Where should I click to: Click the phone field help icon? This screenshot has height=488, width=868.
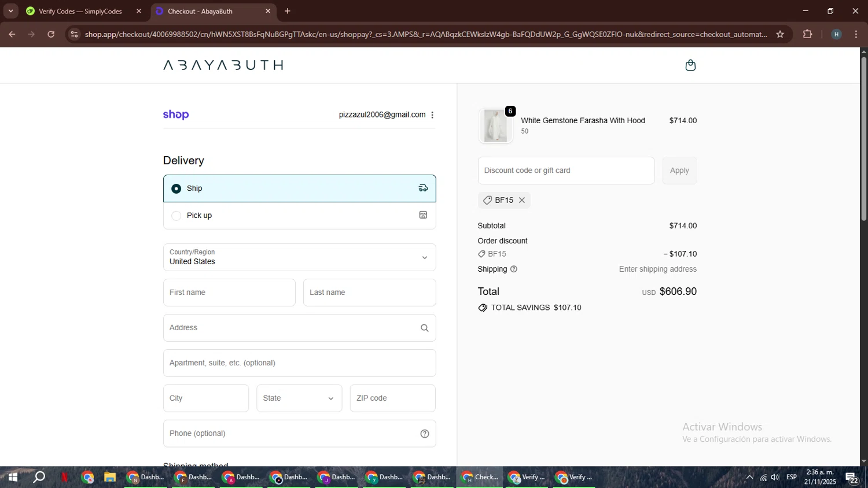425,434
